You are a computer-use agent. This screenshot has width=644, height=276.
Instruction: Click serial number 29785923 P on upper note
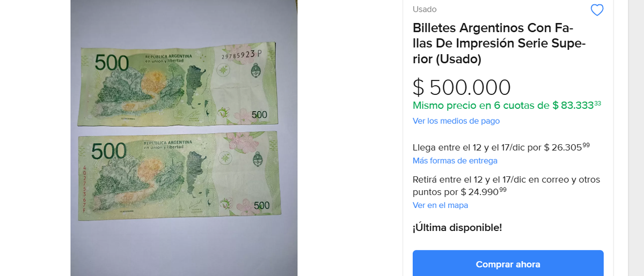[242, 55]
